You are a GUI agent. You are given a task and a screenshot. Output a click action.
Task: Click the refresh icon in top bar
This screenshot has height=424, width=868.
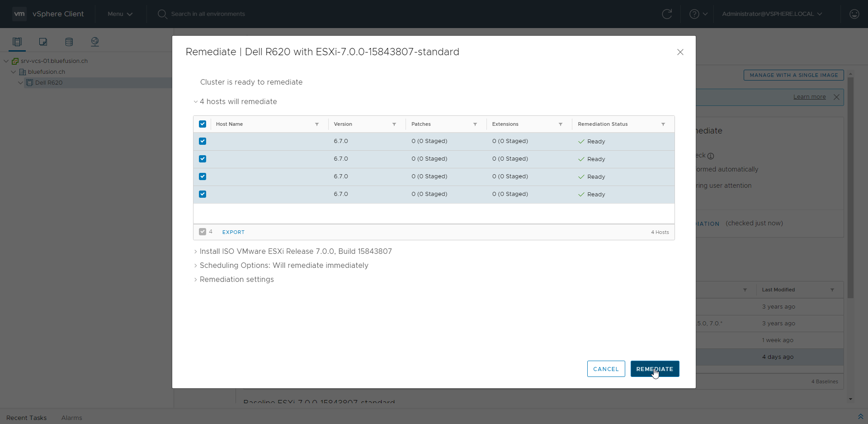pos(667,14)
